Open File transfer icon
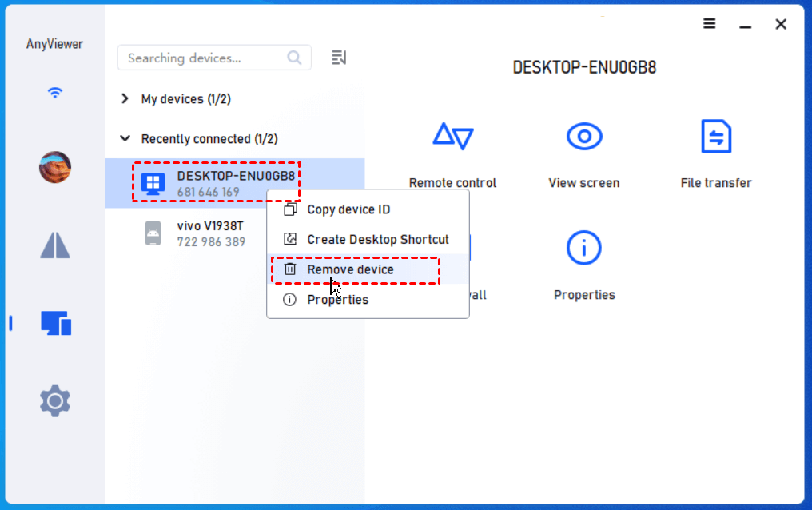Viewport: 812px width, 510px height. (716, 137)
